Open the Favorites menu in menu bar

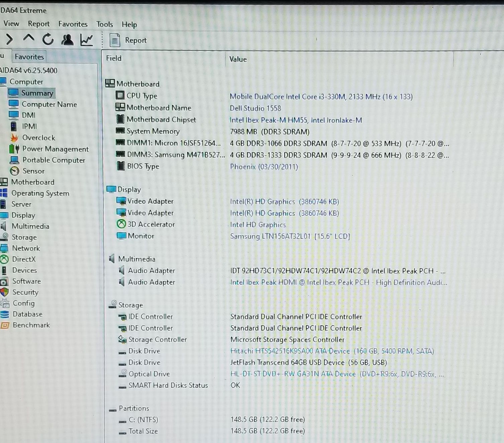click(x=73, y=24)
